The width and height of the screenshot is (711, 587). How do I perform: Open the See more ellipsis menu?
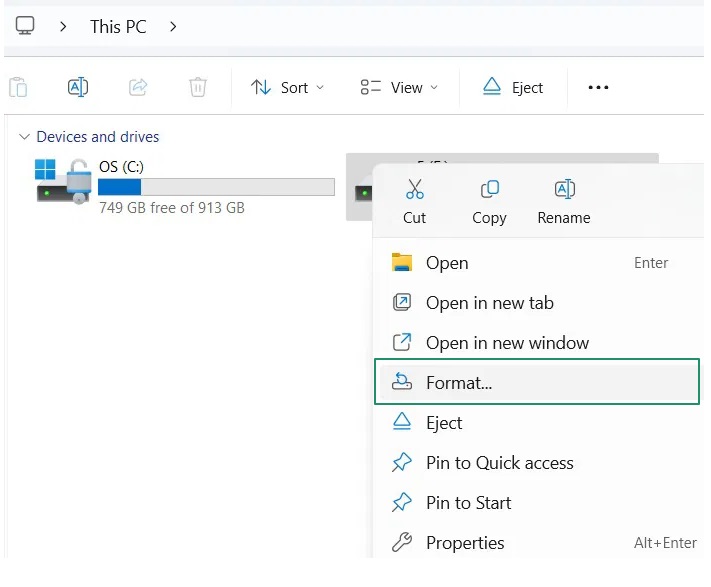point(598,87)
